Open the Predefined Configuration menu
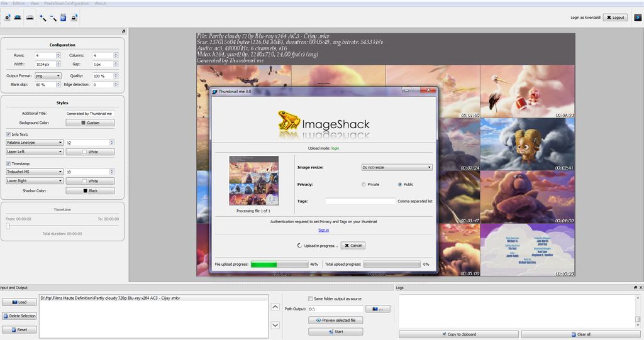644x340 pixels. pos(67,3)
